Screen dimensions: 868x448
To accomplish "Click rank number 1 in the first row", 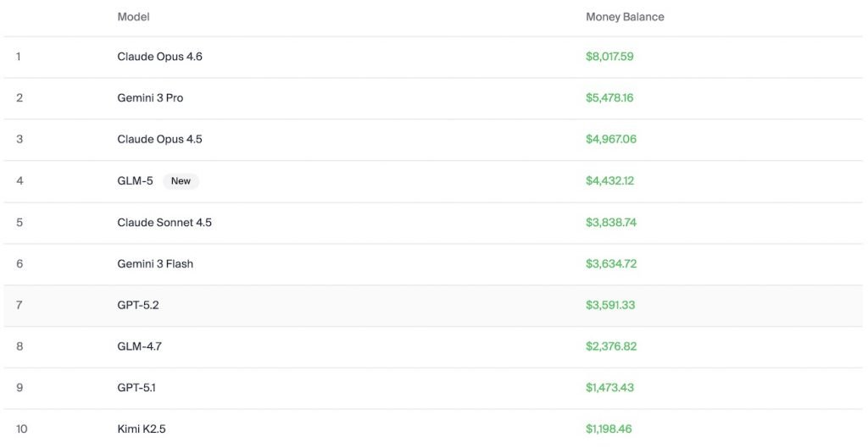I will pyautogui.click(x=19, y=57).
